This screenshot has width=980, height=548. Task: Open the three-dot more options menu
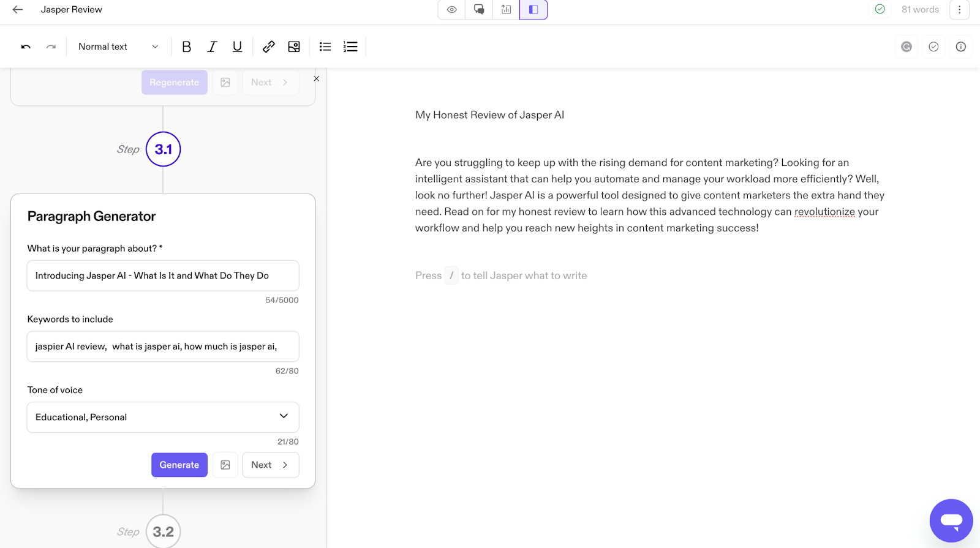click(960, 10)
